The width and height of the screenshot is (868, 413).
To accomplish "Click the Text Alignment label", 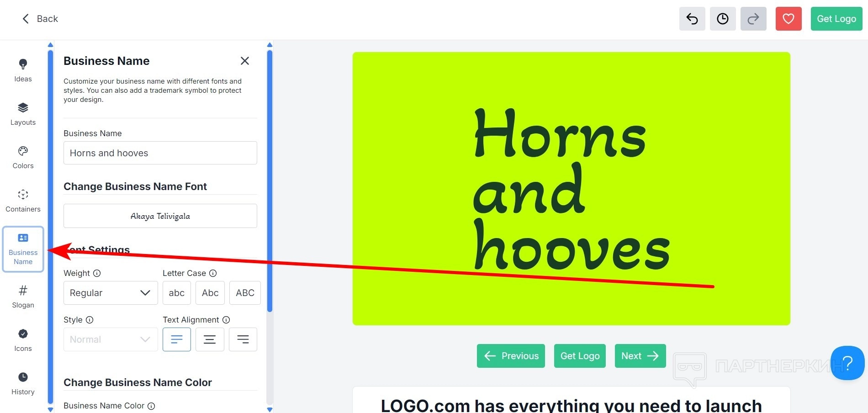I will click(191, 320).
